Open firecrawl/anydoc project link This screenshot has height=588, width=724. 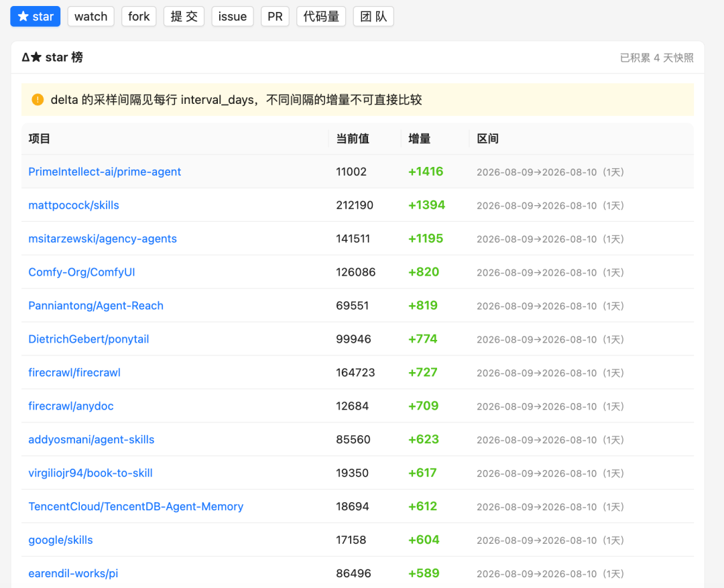tap(70, 406)
